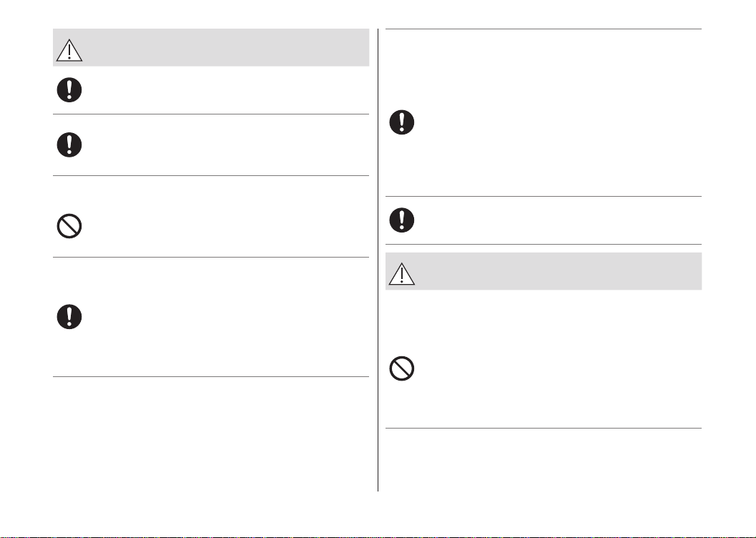Click left column exclamation icon below prohibition sign
This screenshot has height=538, width=756.
[x=69, y=317]
